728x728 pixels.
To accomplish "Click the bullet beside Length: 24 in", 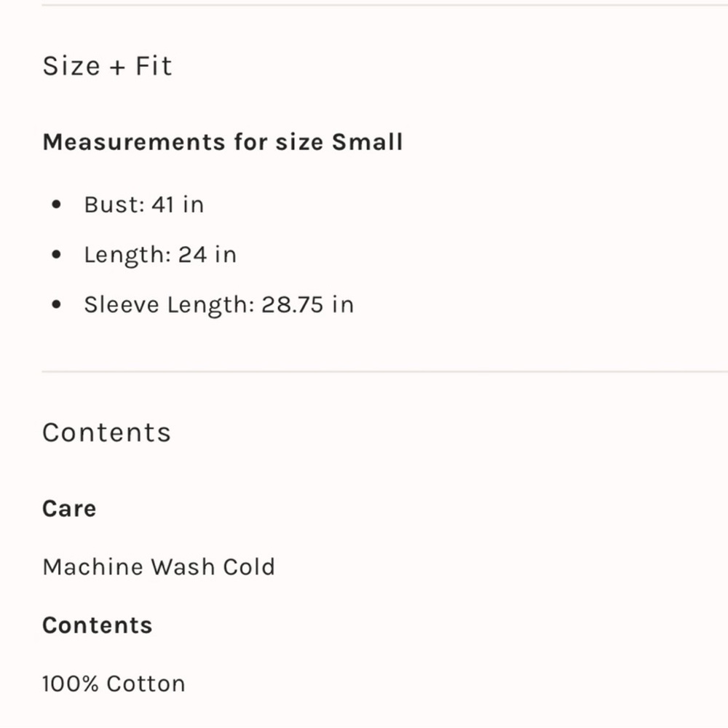I will tap(58, 255).
